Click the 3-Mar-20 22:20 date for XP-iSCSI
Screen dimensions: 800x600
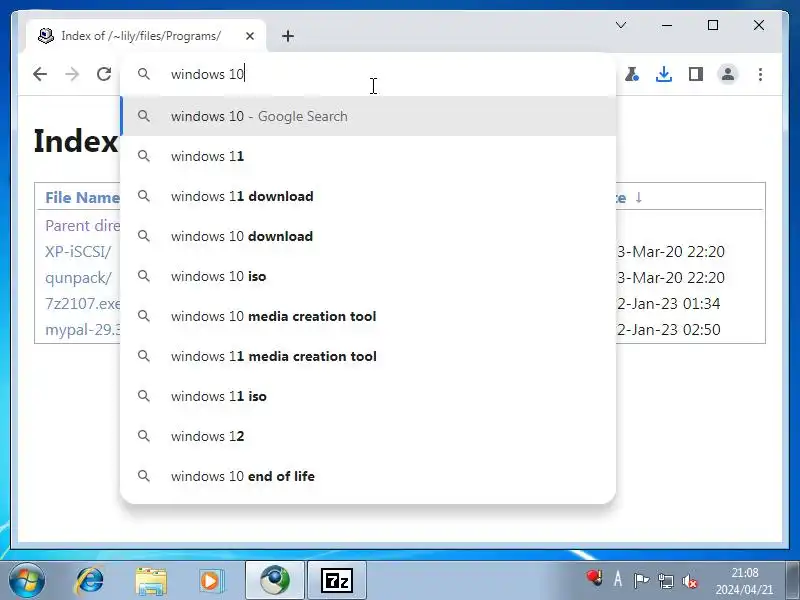[670, 252]
